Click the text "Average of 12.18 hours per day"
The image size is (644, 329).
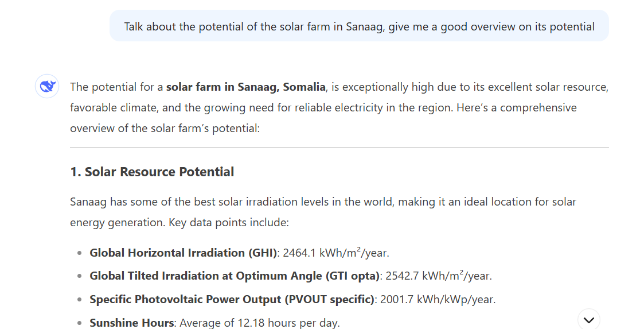258,323
